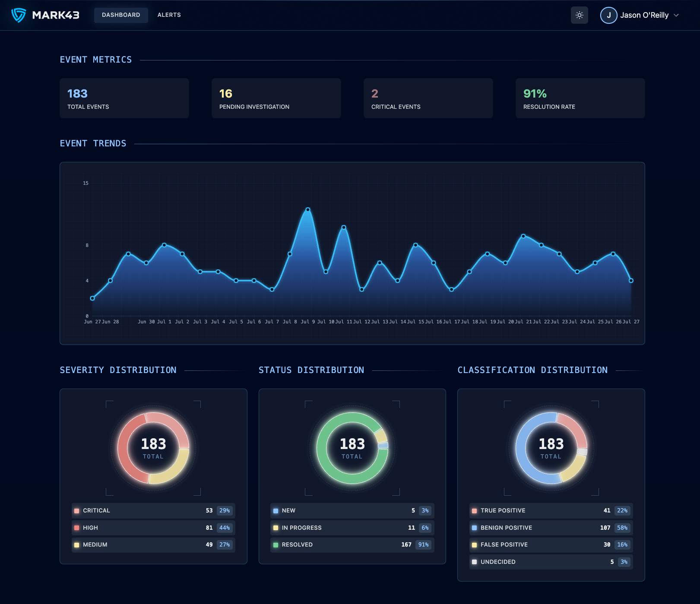Click the Jun 27 first chart data point
700x604 pixels.
tap(92, 298)
